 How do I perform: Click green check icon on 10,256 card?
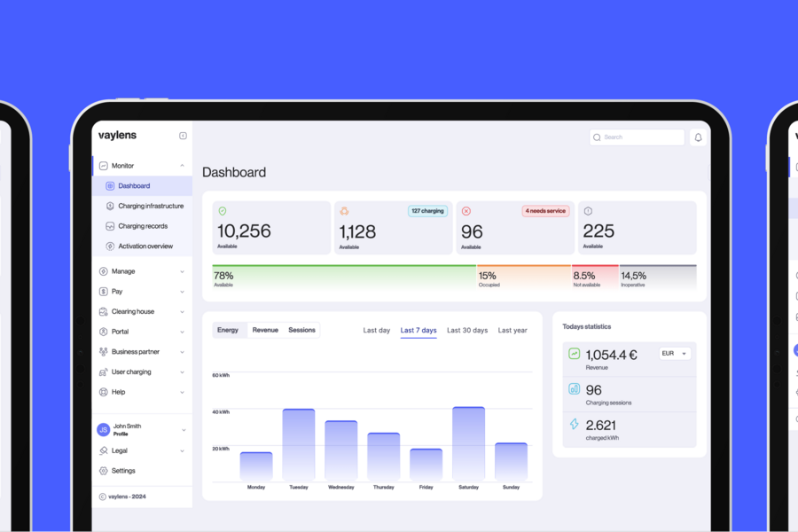[223, 211]
